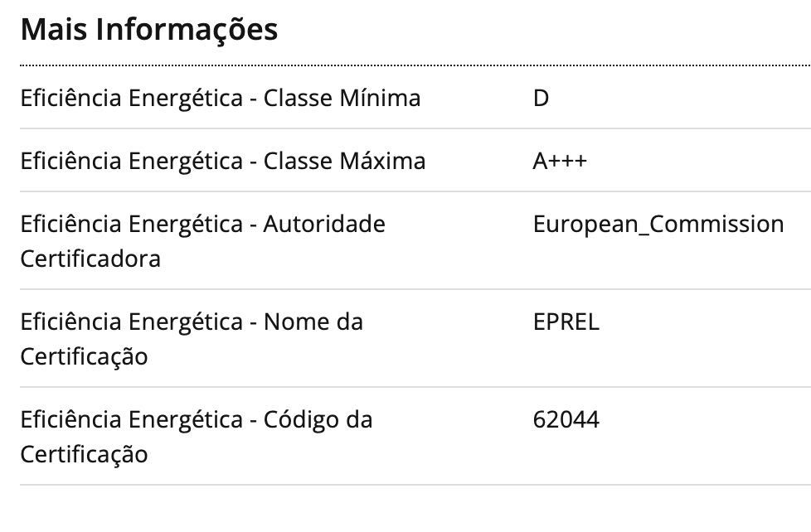This screenshot has width=811, height=532.
Task: Click "Eficiência Energética" in the Nome da row
Action: [x=131, y=322]
